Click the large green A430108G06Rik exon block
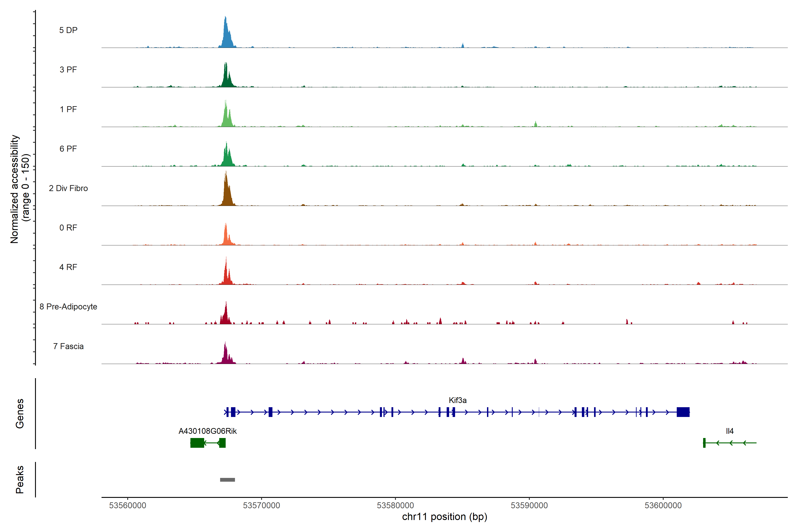798x532 pixels. 197,443
